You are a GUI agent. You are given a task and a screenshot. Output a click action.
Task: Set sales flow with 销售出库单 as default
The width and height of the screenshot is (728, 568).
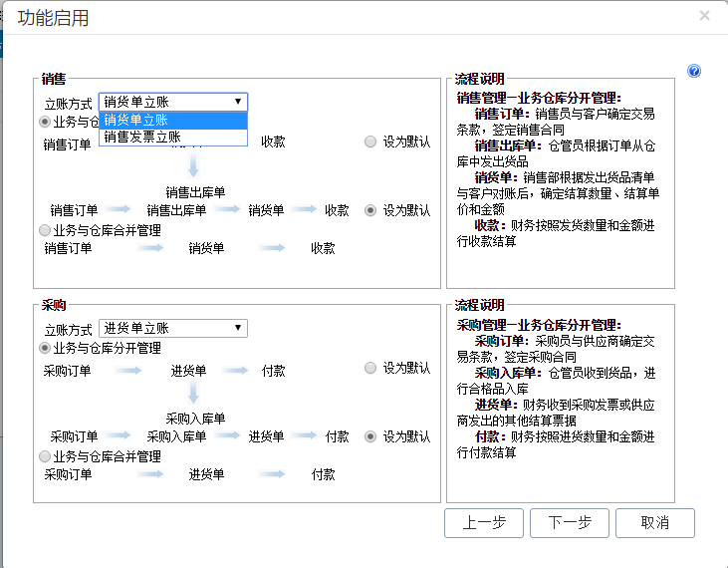click(x=371, y=210)
